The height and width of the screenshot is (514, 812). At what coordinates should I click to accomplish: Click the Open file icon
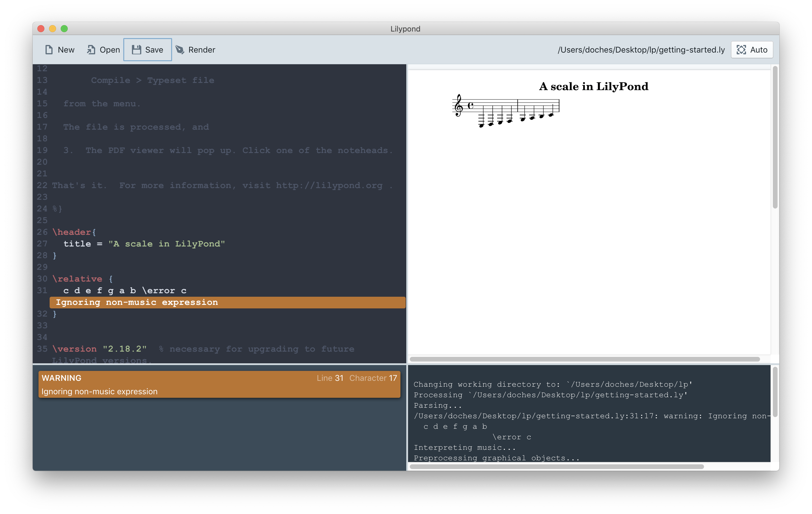point(91,50)
